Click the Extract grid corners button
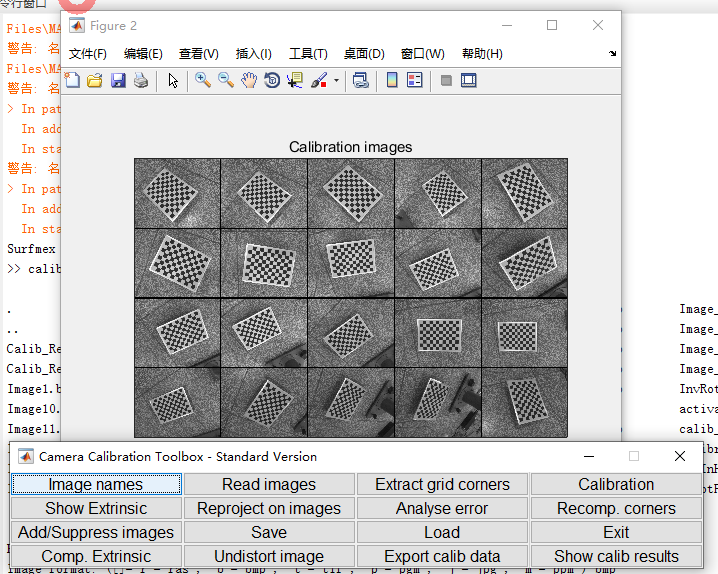The width and height of the screenshot is (718, 574). coord(442,484)
